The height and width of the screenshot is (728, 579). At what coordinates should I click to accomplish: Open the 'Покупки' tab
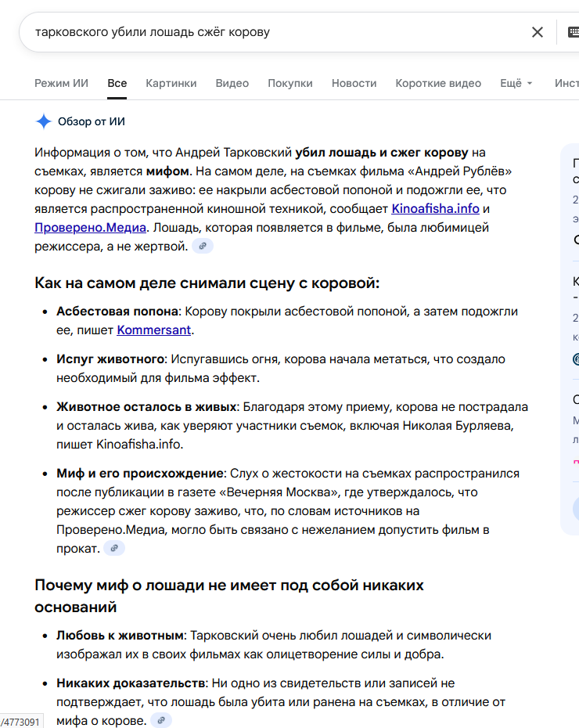pos(290,83)
